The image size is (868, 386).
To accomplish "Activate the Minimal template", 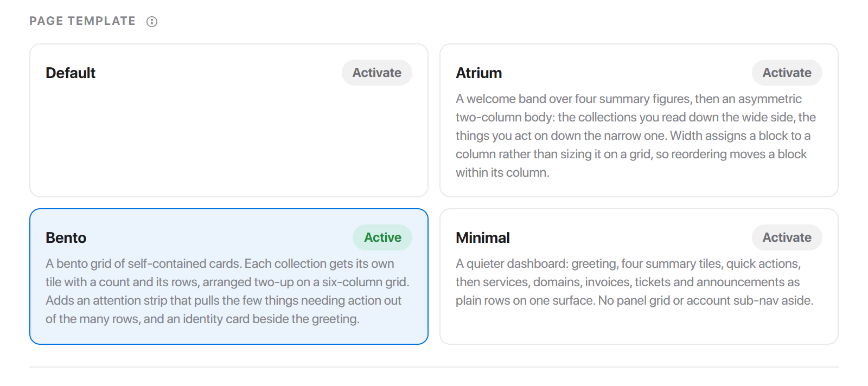I will click(x=787, y=237).
